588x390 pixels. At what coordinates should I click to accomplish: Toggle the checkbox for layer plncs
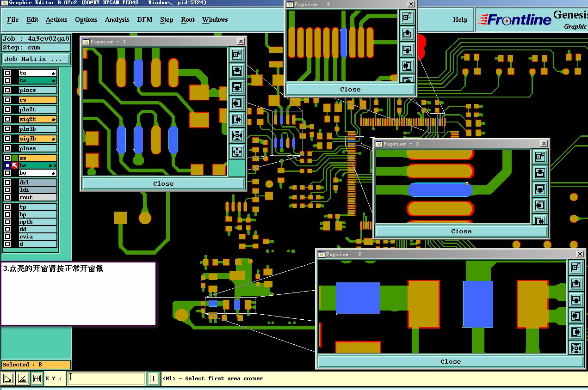point(7,90)
